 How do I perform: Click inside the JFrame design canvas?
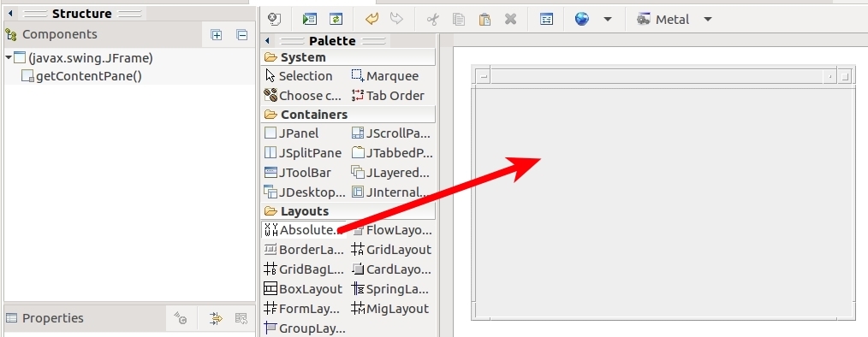663,202
